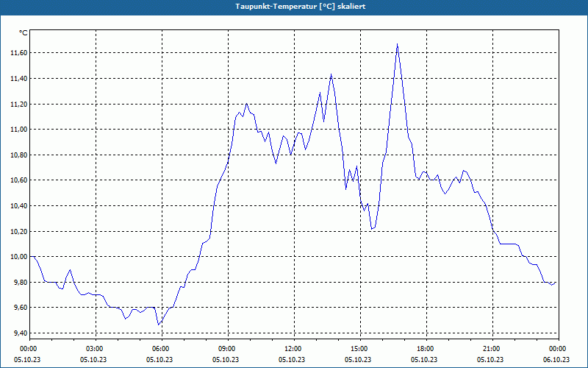
Task: Select the 10,40 y-axis value
Action: point(19,206)
